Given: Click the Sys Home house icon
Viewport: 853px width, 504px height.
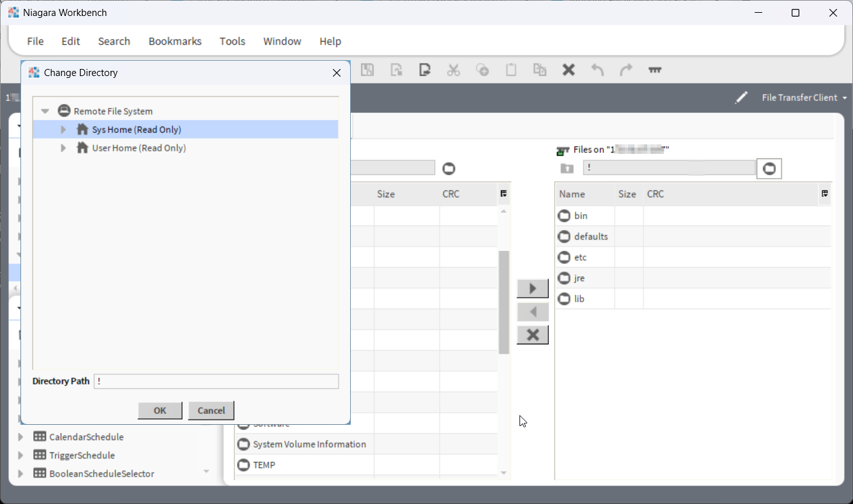Looking at the screenshot, I should coord(82,130).
